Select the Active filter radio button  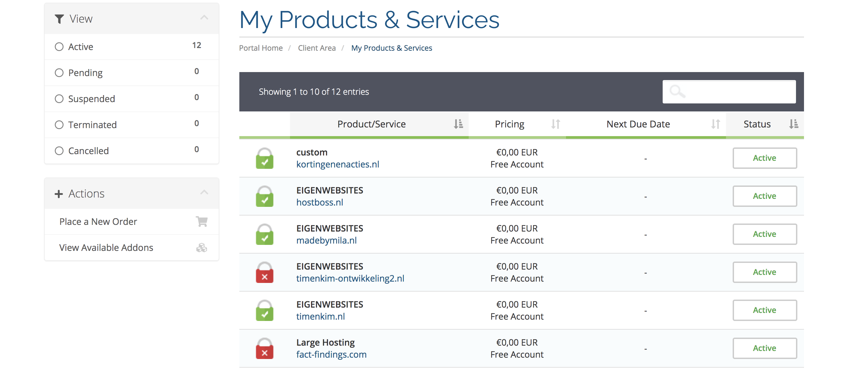tap(59, 47)
